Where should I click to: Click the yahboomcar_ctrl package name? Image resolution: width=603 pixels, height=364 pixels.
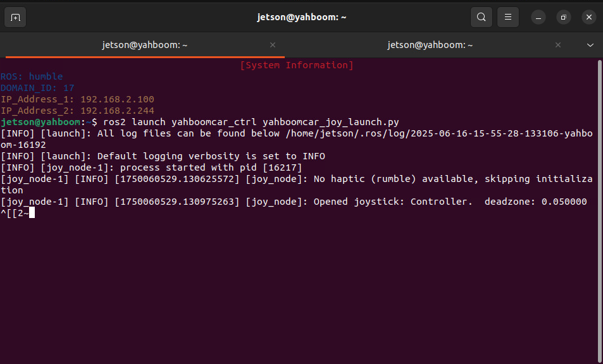click(214, 122)
